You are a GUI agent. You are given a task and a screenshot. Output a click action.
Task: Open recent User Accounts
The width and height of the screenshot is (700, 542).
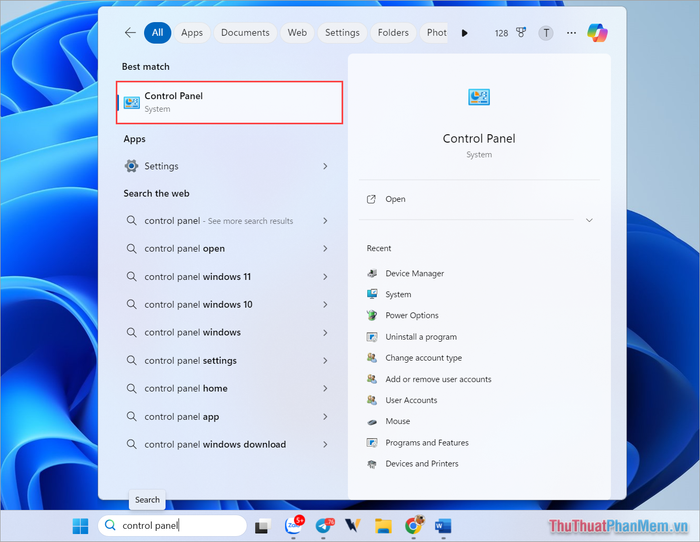(411, 400)
